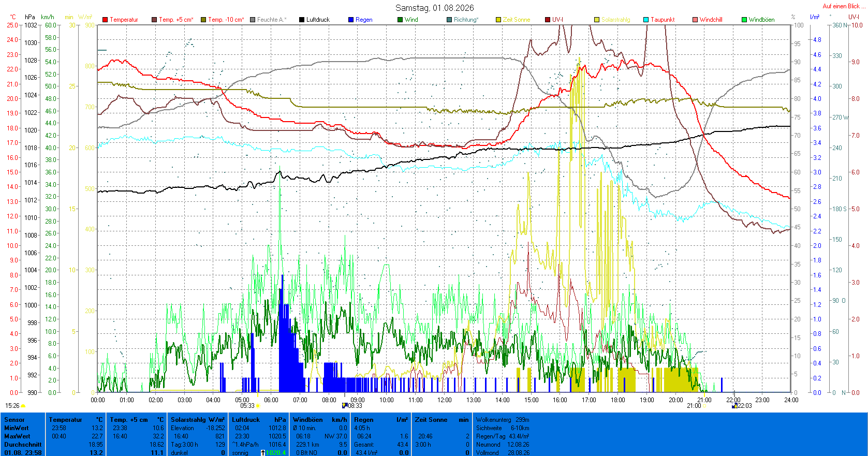Image resolution: width=868 pixels, height=456 pixels.
Task: Click the 'UV-I' axis unit at top right
Action: tap(854, 17)
